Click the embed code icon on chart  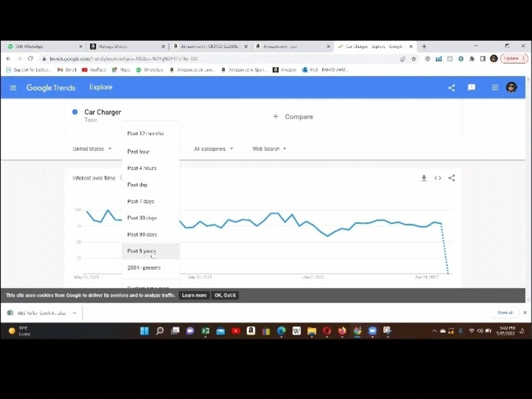438,178
